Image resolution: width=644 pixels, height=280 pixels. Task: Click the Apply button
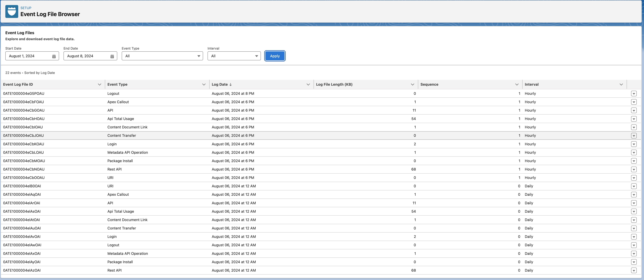[x=274, y=56]
